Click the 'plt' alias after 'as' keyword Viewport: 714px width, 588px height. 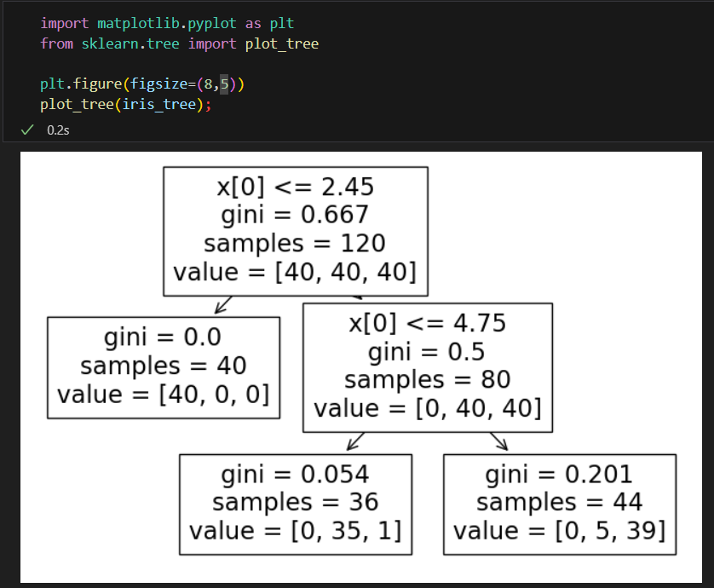[x=280, y=23]
